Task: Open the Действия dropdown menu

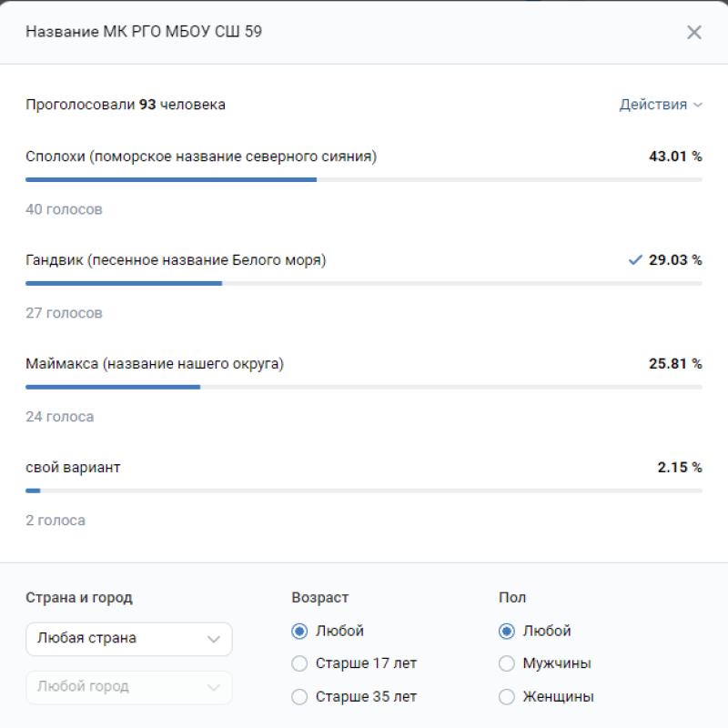Action: [x=661, y=105]
